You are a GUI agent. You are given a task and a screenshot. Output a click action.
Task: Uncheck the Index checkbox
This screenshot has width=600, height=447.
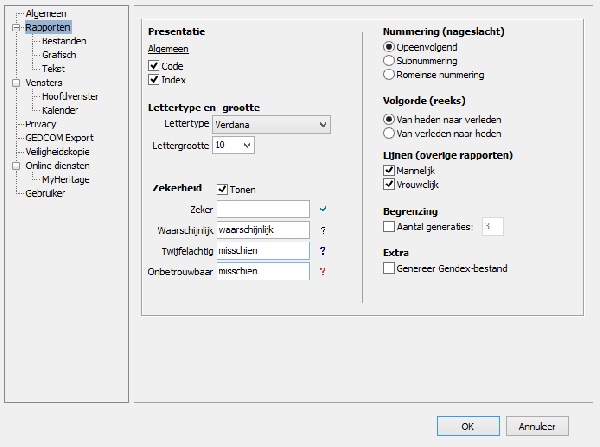pyautogui.click(x=154, y=79)
